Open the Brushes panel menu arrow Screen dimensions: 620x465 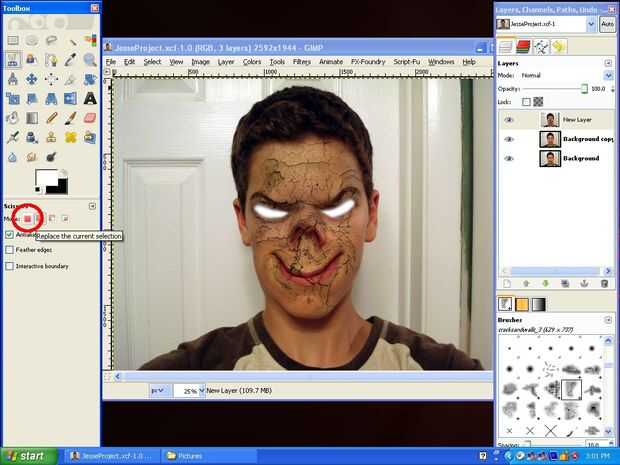[608, 320]
